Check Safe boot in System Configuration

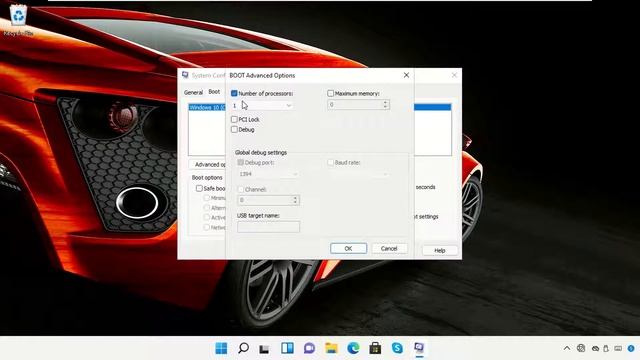coord(199,189)
